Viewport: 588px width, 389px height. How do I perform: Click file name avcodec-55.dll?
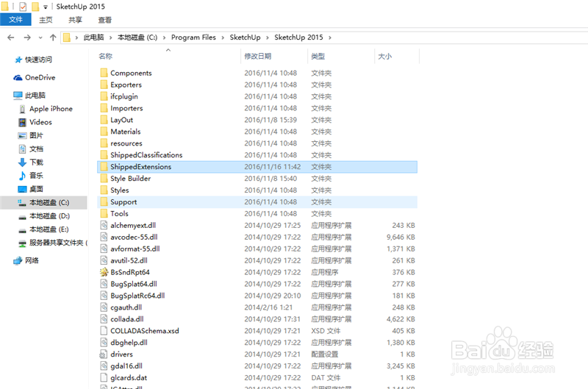[x=134, y=237]
